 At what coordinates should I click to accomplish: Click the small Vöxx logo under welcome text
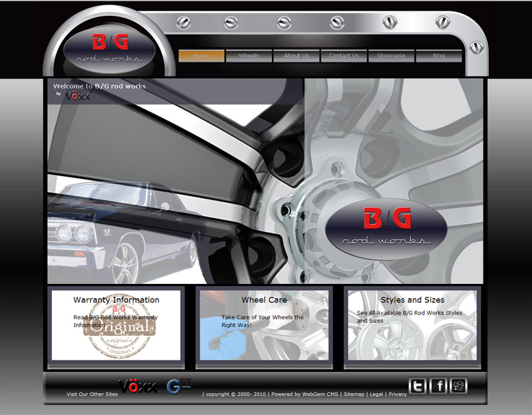pos(78,96)
